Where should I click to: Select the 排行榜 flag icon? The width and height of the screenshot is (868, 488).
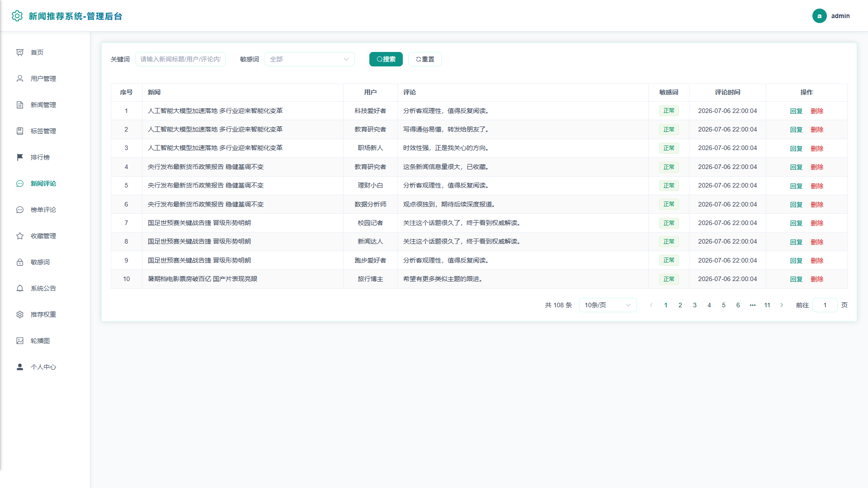(x=20, y=157)
